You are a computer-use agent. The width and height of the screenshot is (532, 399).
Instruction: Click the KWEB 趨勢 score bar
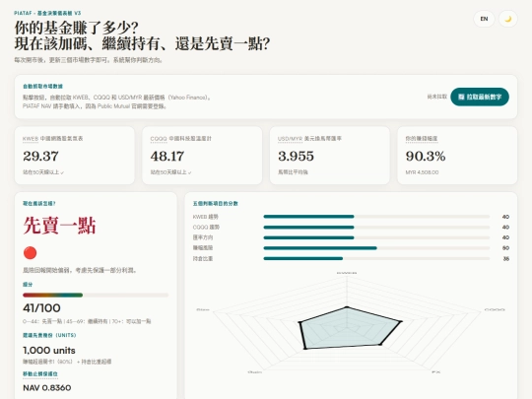(x=376, y=217)
